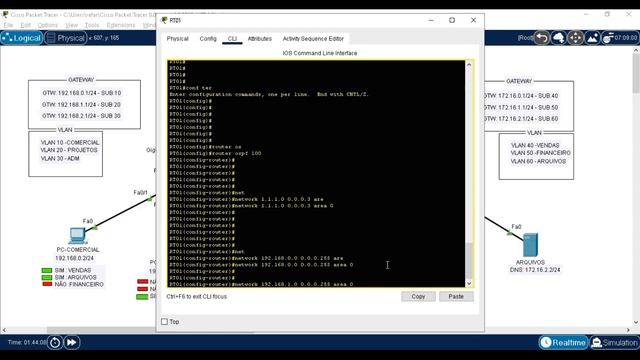640x360 pixels.
Task: Open the Config tab in RT01 window
Action: (208, 39)
